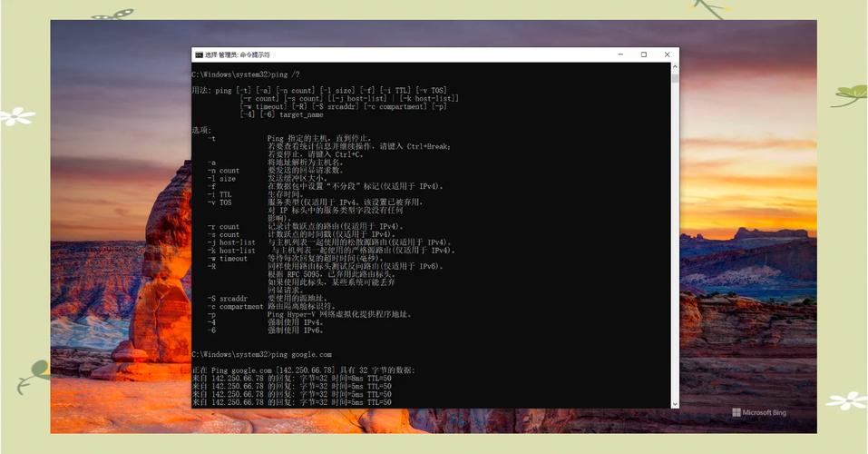The image size is (868, 454).
Task: Click the line mentioning 'Ctrl+Break'
Action: [x=359, y=146]
